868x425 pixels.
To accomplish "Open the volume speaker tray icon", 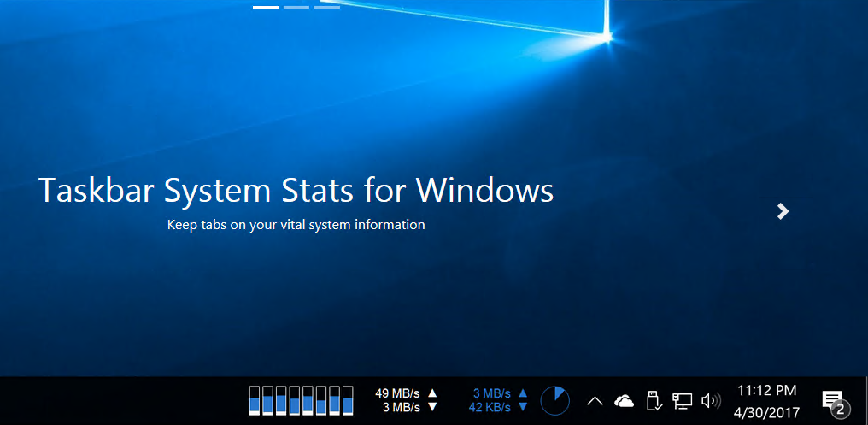I will [x=711, y=400].
